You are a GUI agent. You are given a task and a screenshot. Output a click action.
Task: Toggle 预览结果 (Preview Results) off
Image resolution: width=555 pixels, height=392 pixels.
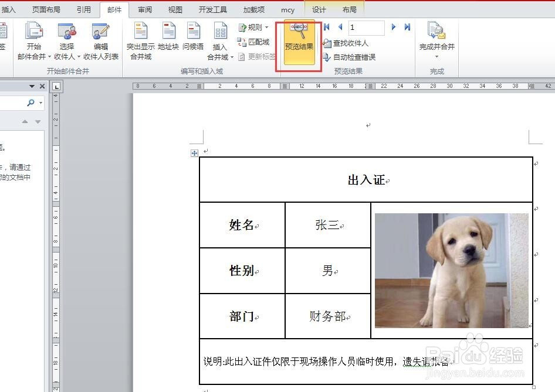[x=298, y=40]
